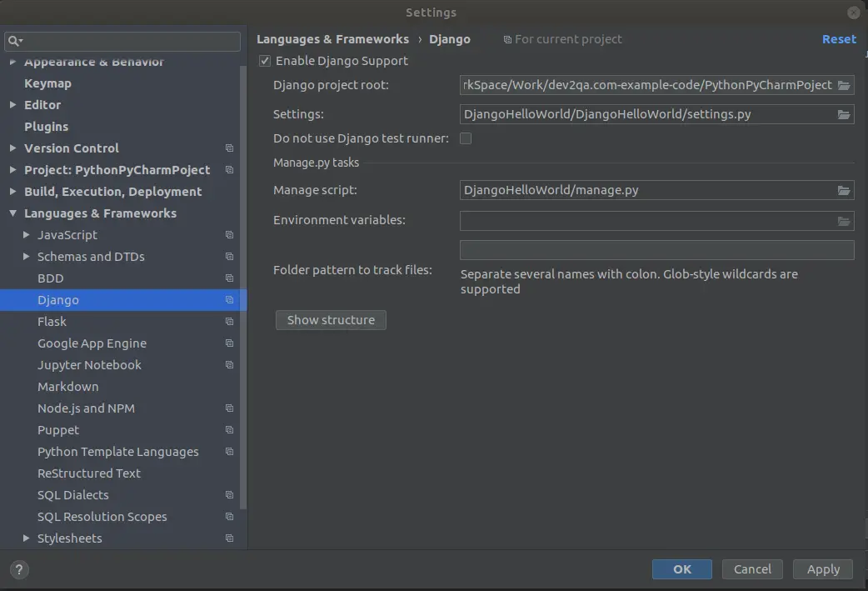This screenshot has width=868, height=591.
Task: Click project-level icon beside Flask
Action: 229,321
